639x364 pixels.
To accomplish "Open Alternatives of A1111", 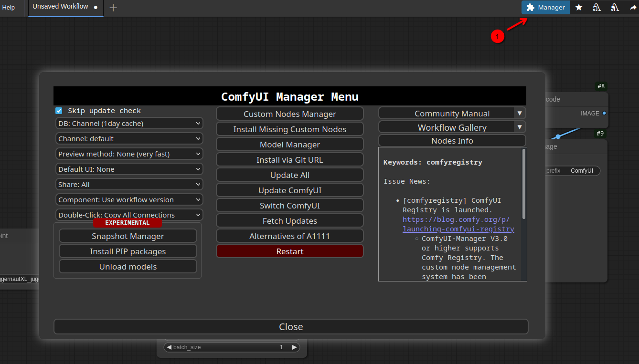I will pos(290,236).
